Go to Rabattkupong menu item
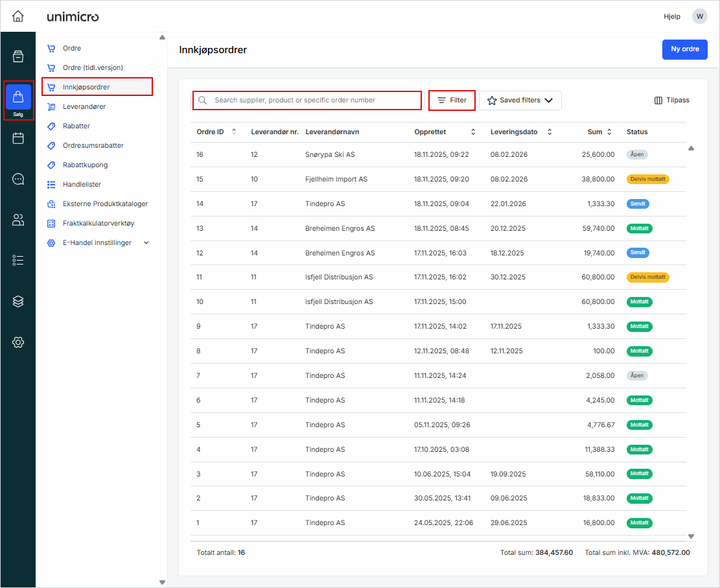Viewport: 720px width, 588px height. click(85, 165)
